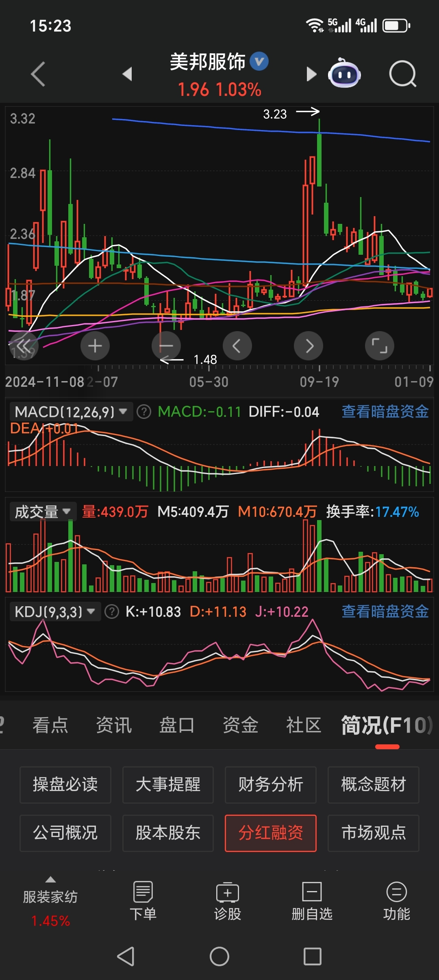Tap 查看暗盘资金 link beside KDJ
This screenshot has width=439, height=980.
385,611
